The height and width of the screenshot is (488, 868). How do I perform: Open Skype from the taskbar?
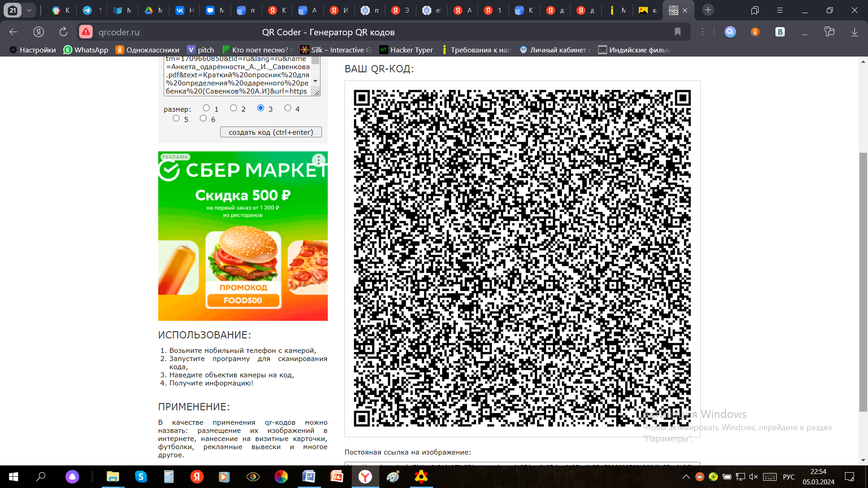pyautogui.click(x=141, y=477)
